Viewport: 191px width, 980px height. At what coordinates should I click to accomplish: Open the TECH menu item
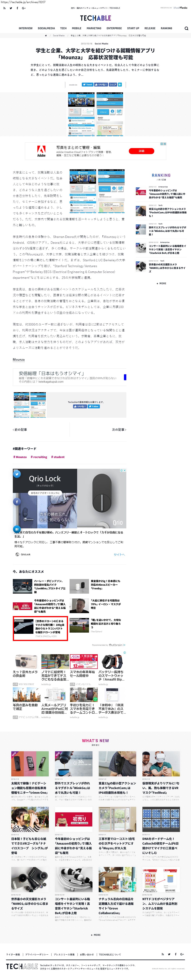(x=63, y=28)
